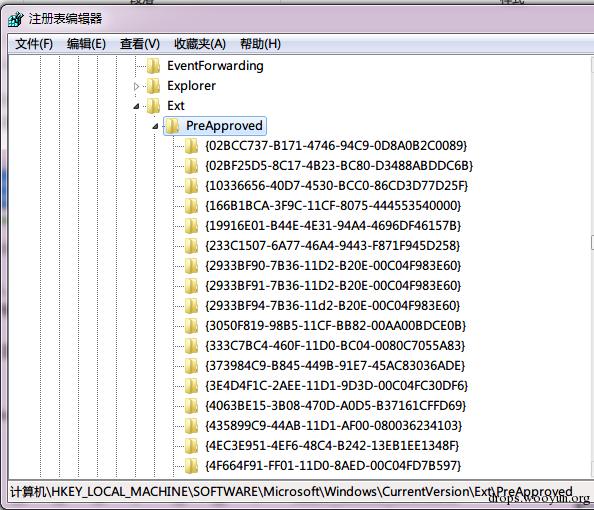Select key {2933BF94-7B36-11d2-B20E-00C04F983E60}
The height and width of the screenshot is (510, 594).
tap(333, 306)
